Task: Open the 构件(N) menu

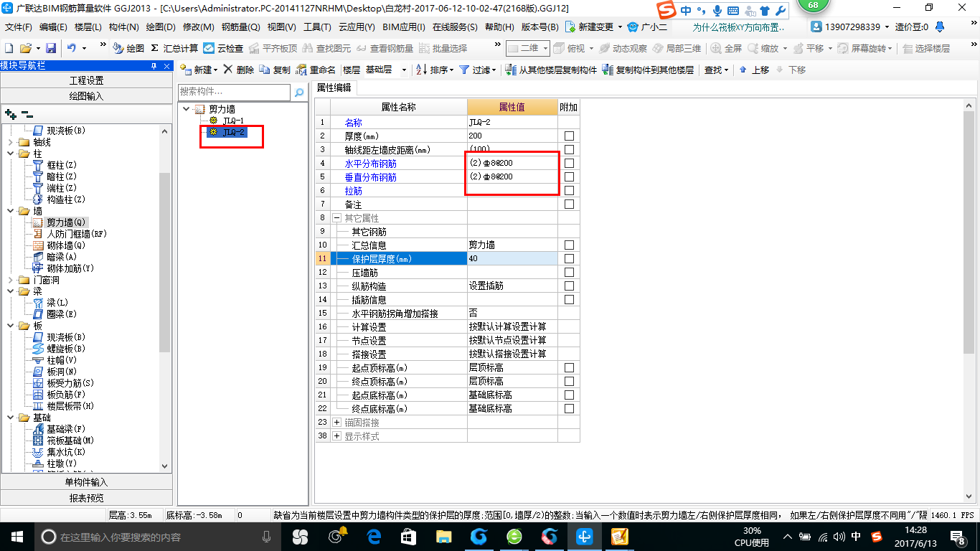Action: [123, 27]
